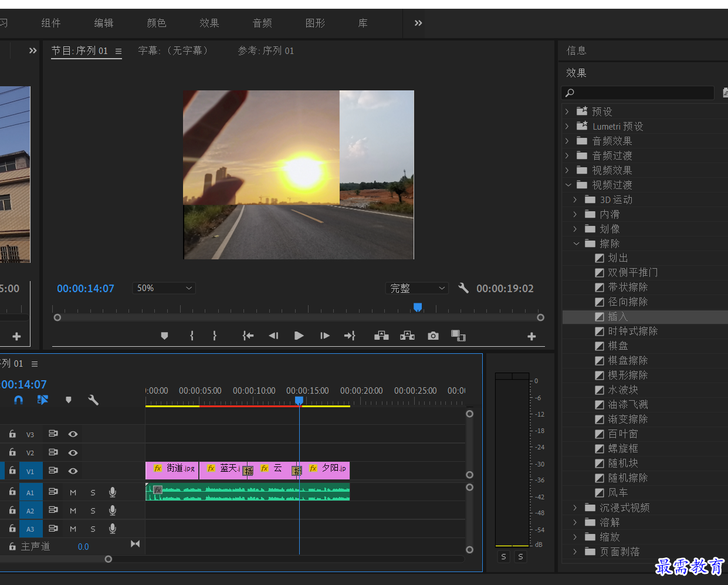
Task: Mark Out point in the program monitor
Action: tap(215, 336)
